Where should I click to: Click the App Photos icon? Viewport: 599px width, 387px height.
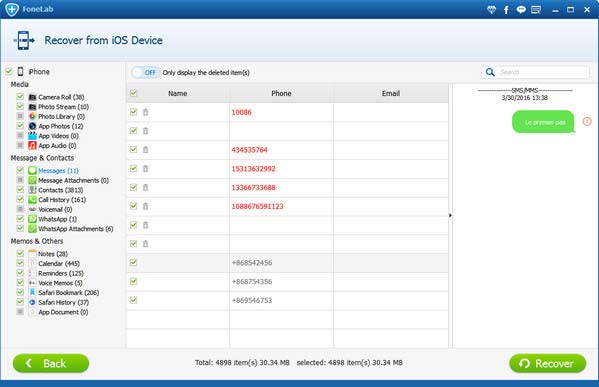(x=32, y=126)
